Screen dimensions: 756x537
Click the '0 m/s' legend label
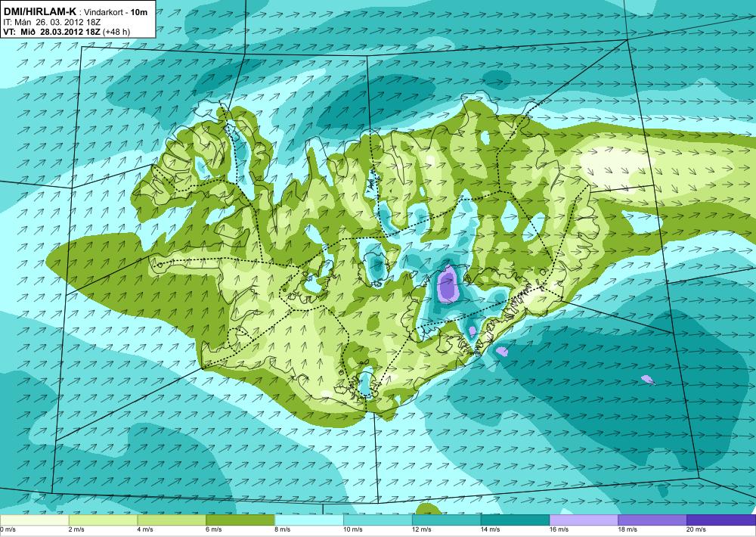point(8,529)
